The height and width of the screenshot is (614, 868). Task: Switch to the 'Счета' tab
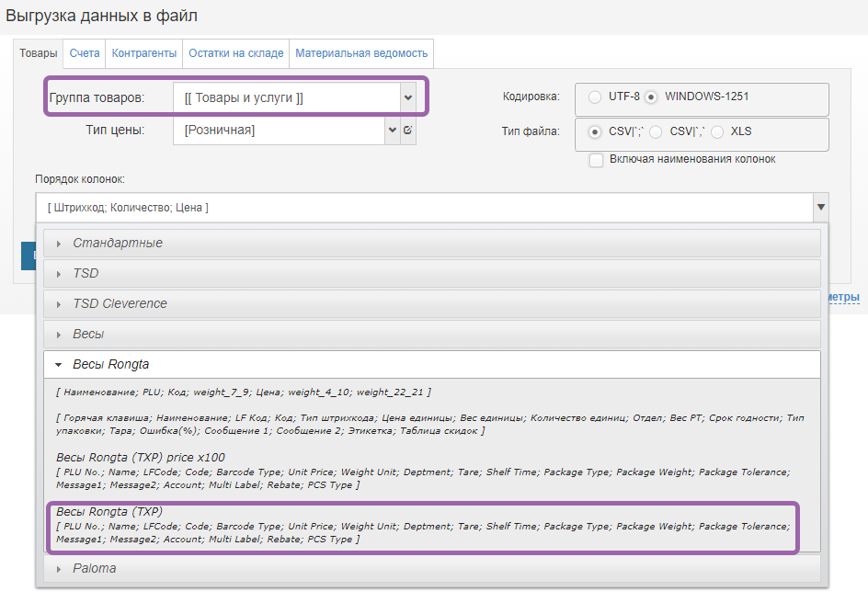pos(85,54)
